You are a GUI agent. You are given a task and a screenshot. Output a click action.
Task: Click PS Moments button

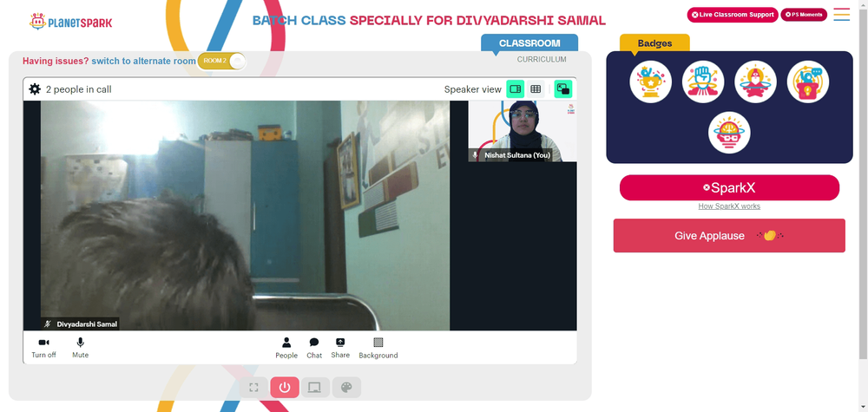(804, 15)
